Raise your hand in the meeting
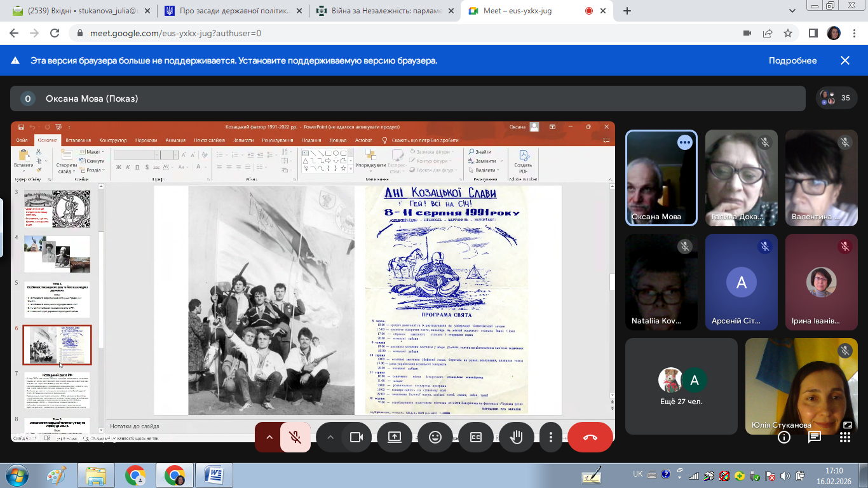This screenshot has width=868, height=488. [x=515, y=437]
